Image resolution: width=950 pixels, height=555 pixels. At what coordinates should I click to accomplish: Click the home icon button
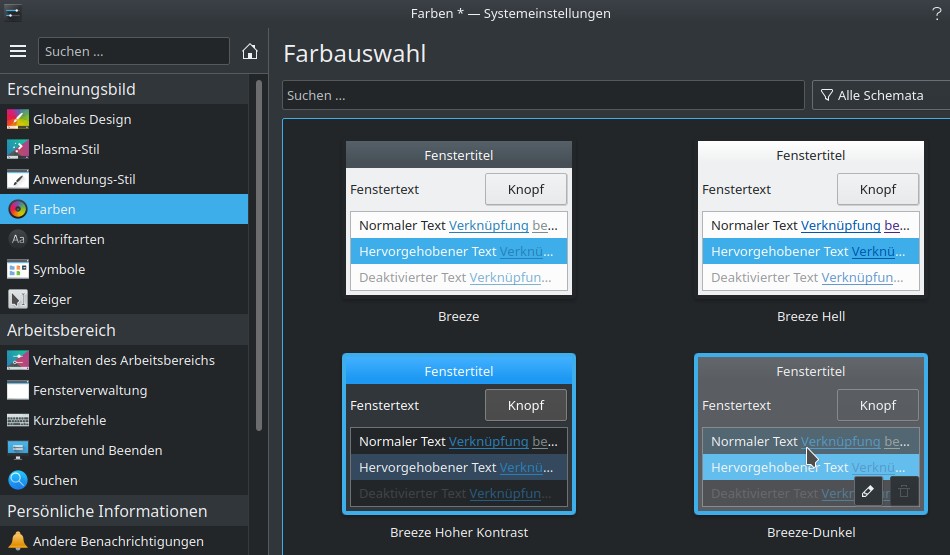point(250,51)
